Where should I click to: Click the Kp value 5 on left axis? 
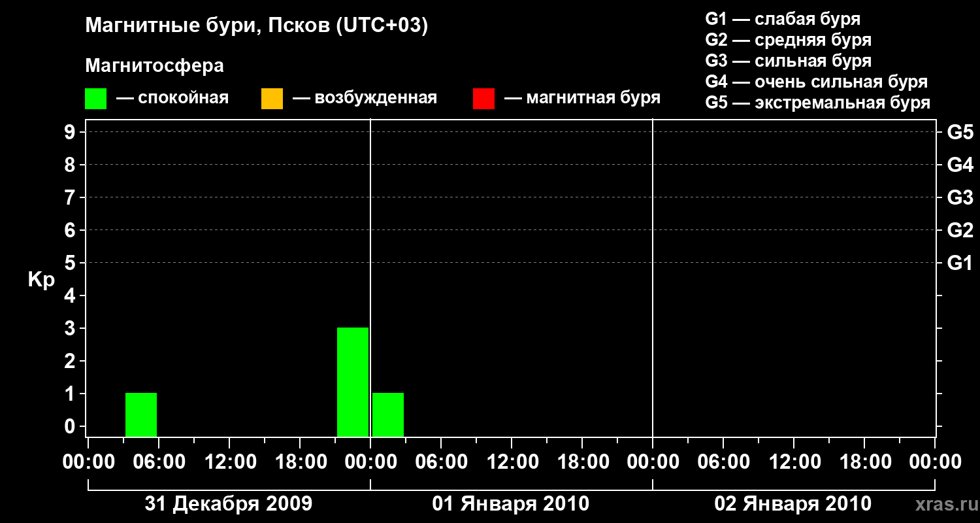[71, 263]
